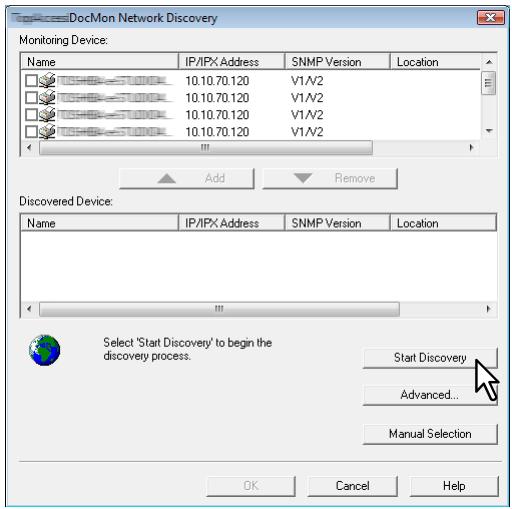Viewport: 512px width, 509px height.
Task: Open the Advanced... settings
Action: click(430, 395)
